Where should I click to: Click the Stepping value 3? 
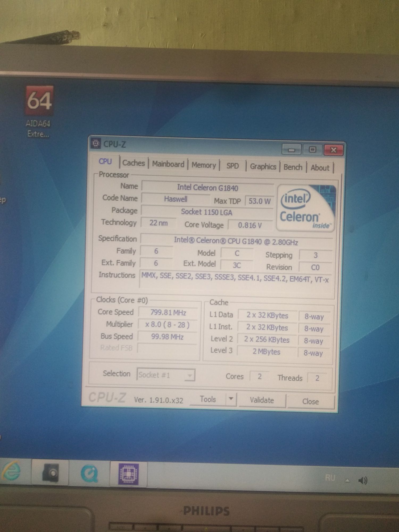point(315,255)
